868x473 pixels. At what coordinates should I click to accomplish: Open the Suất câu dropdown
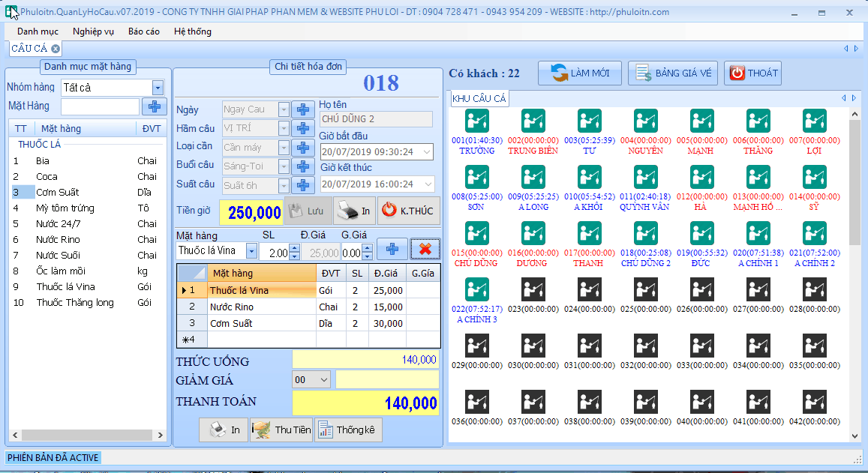pyautogui.click(x=284, y=185)
